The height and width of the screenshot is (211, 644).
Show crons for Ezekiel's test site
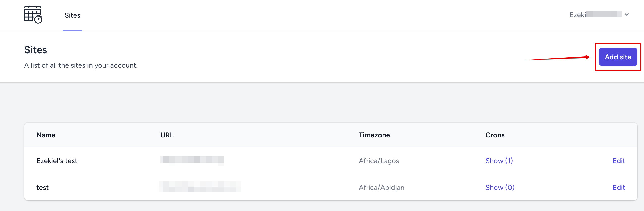[x=499, y=161]
